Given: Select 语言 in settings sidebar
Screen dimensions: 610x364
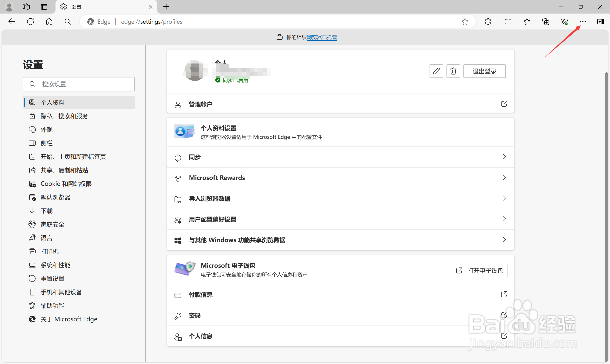Looking at the screenshot, I should [79, 238].
